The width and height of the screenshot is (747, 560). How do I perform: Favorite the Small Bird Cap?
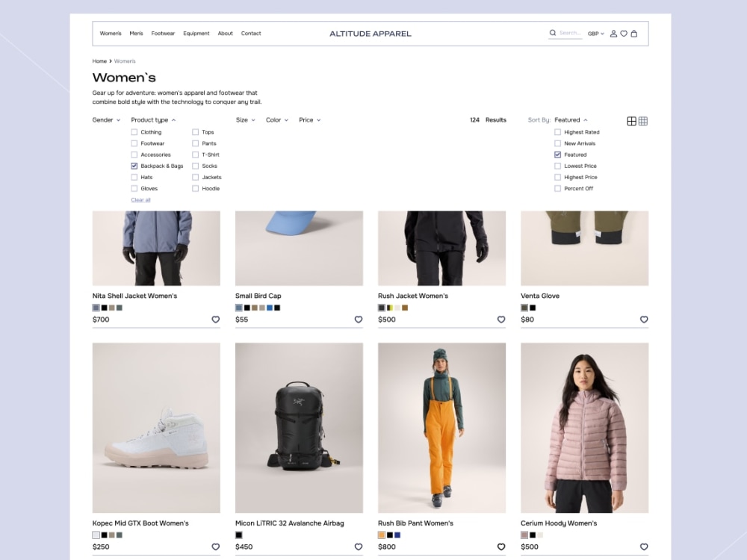(359, 320)
